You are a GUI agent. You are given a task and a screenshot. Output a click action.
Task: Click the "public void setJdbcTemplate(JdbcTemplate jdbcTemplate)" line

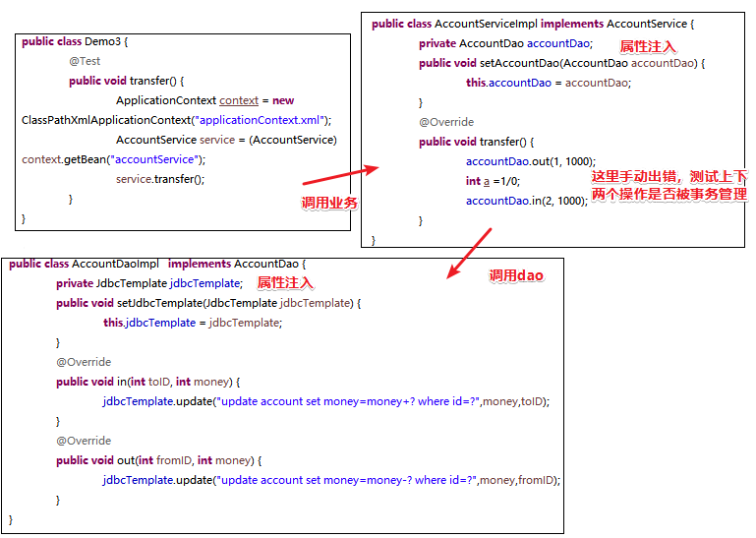[208, 303]
